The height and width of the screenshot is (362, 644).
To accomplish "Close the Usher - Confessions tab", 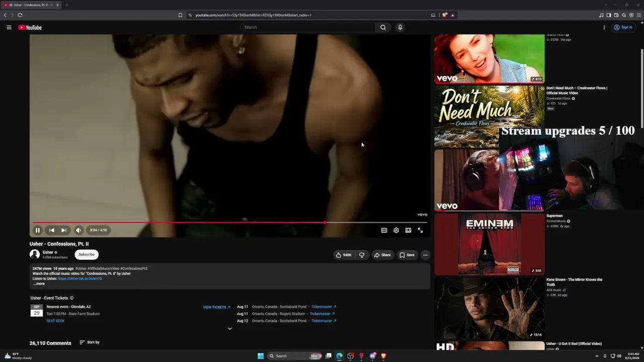I will (x=57, y=5).
